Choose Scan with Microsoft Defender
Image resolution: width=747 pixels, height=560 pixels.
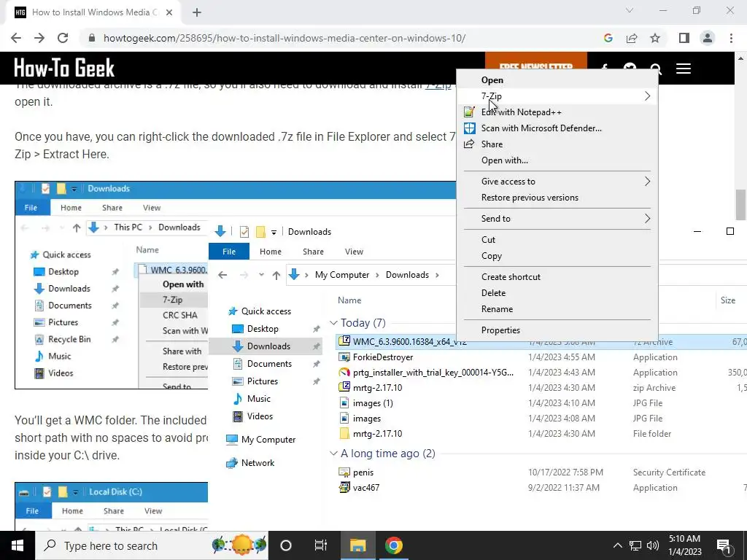click(558, 128)
